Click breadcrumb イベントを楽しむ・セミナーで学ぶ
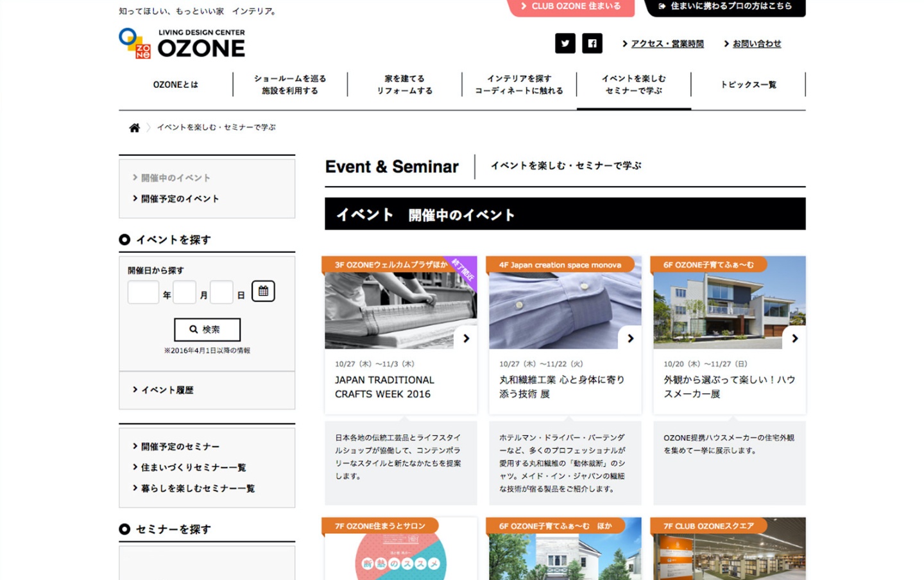This screenshot has height=580, width=924. pos(216,128)
